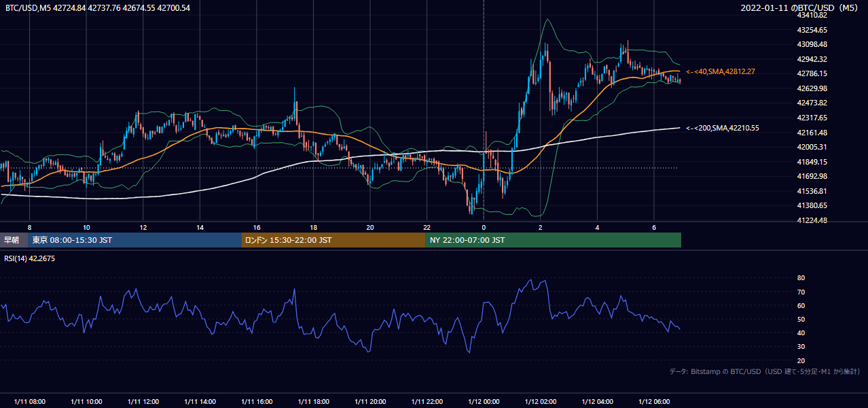Click the white 200 SMA 42210.55 label
The height and width of the screenshot is (408, 868).
click(x=722, y=128)
